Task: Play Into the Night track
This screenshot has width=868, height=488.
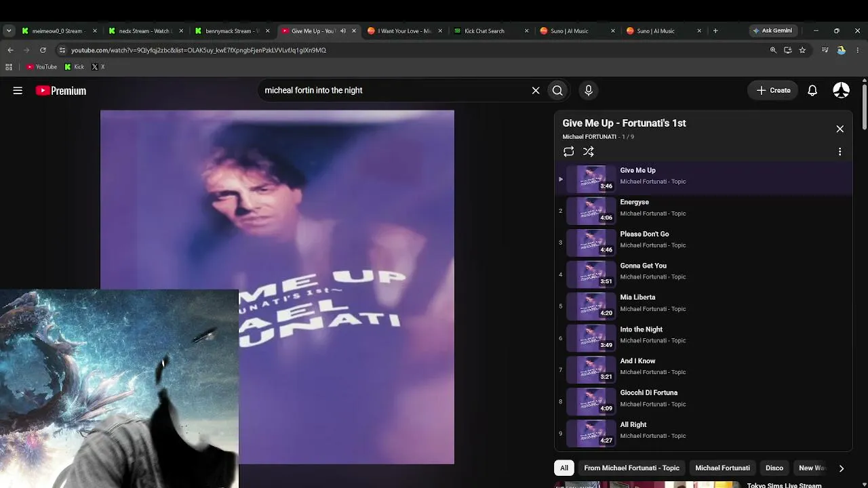Action: pyautogui.click(x=704, y=338)
